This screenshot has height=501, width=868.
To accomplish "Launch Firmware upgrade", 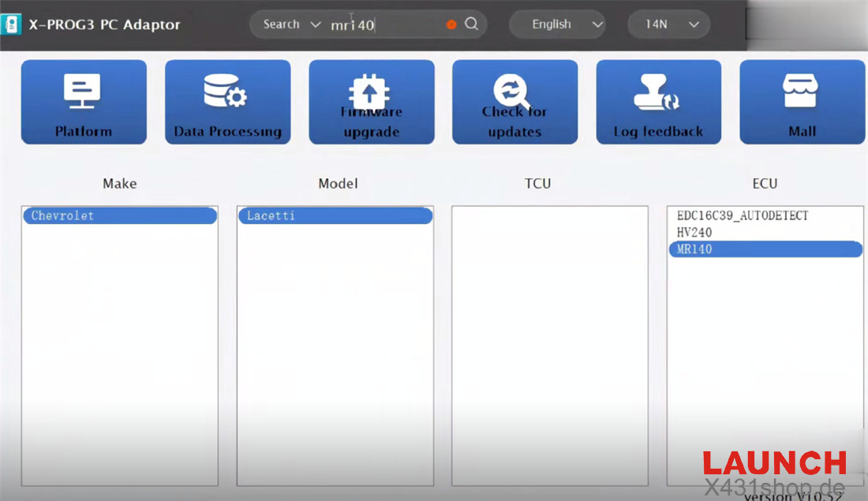I will click(371, 102).
